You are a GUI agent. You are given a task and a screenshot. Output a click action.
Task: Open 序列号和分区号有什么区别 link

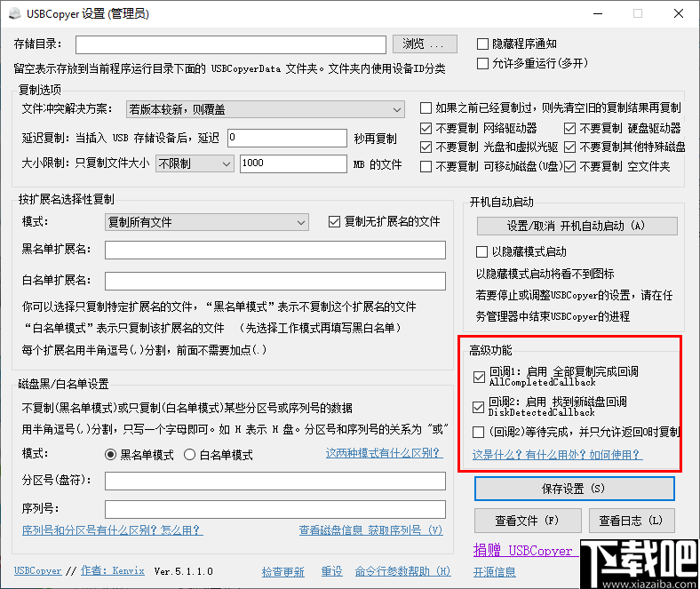[x=113, y=530]
